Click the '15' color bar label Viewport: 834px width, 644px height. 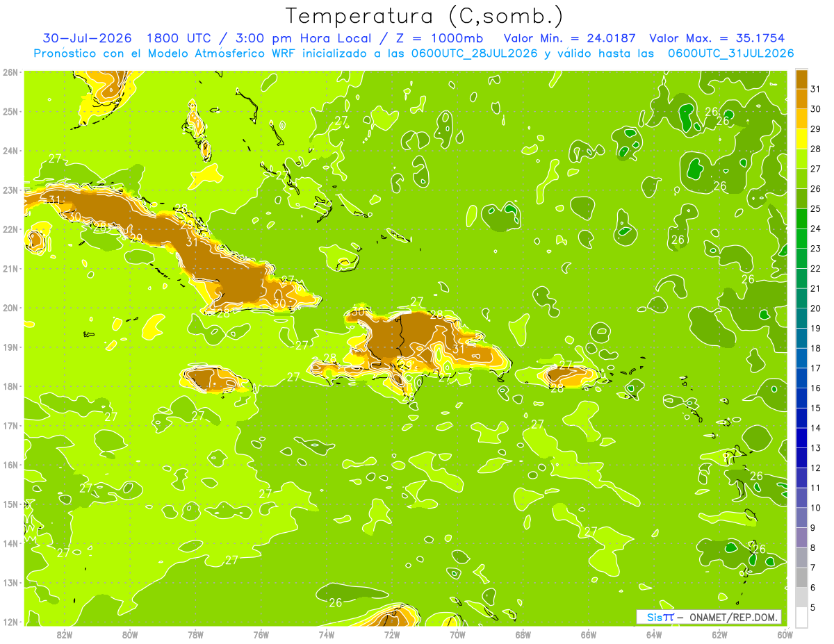[816, 408]
